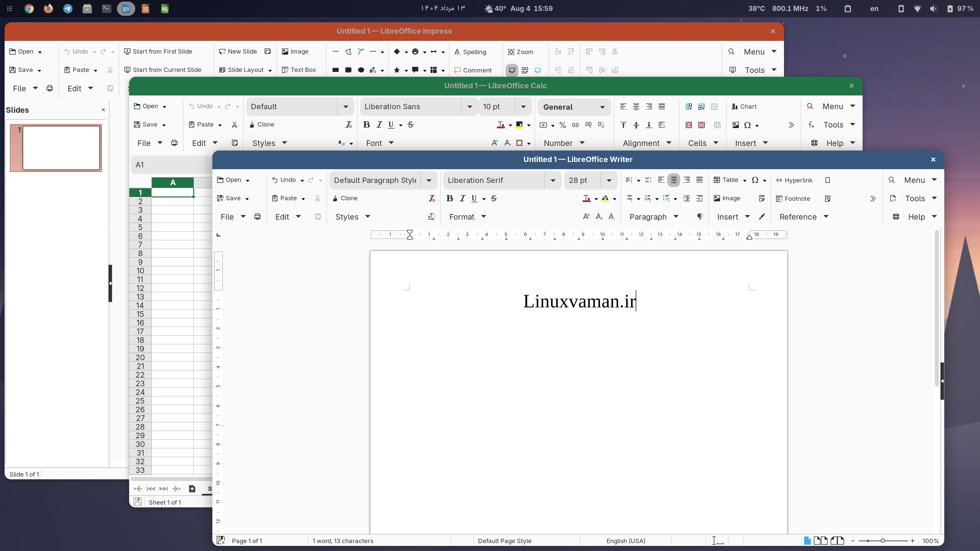Insert special character Omega in Writer
980x551 pixels.
pos(755,180)
